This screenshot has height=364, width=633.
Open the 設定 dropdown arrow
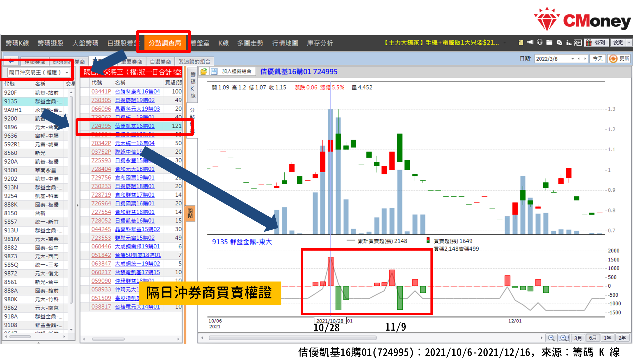629,42
